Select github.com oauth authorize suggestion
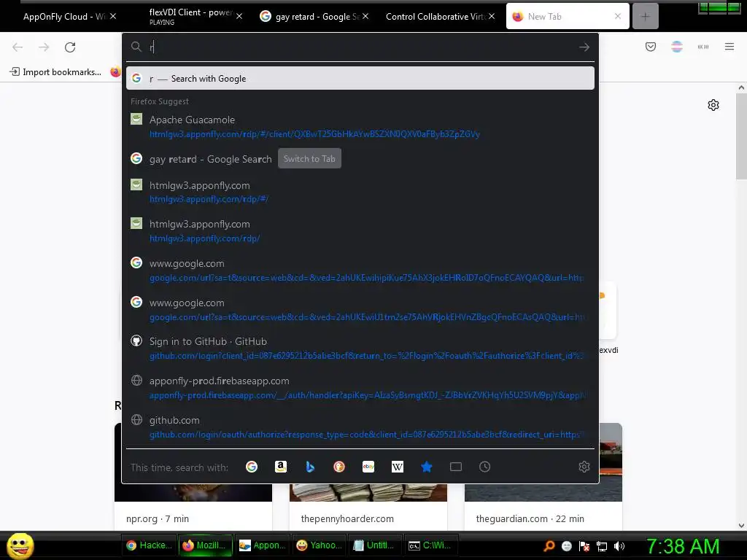This screenshot has height=560, width=747. click(x=360, y=427)
